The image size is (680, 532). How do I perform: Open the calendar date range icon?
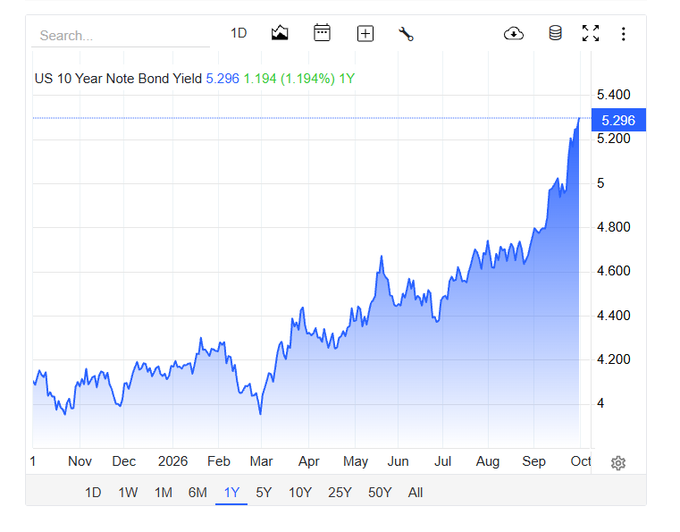click(322, 33)
